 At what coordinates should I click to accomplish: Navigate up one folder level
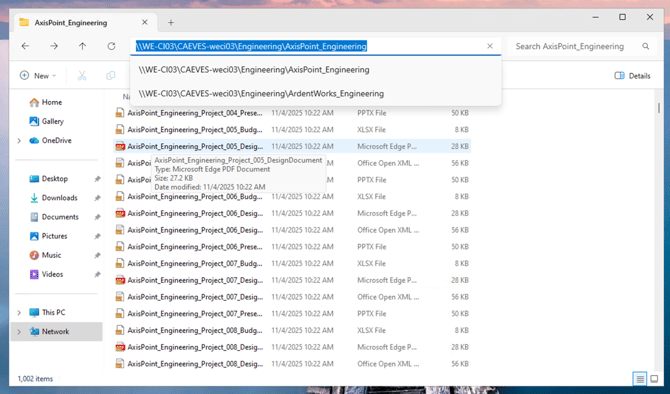coord(82,46)
